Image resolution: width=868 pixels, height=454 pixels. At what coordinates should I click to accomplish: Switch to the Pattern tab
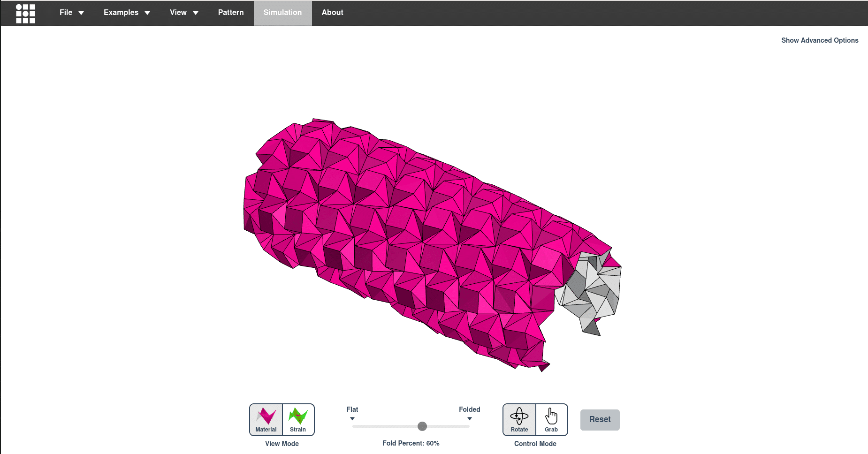[x=231, y=13]
